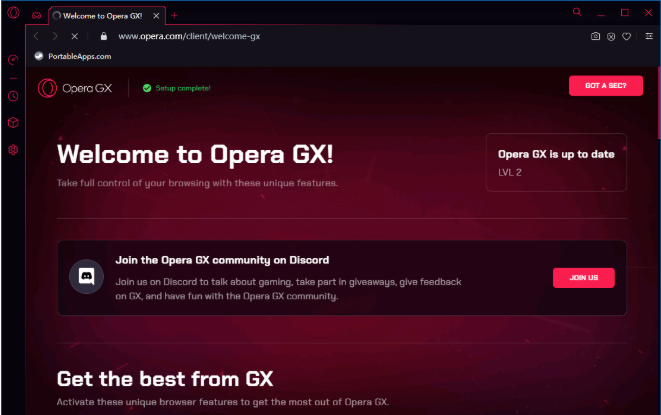
Task: Open the GX Control speedometer icon
Action: 13,59
